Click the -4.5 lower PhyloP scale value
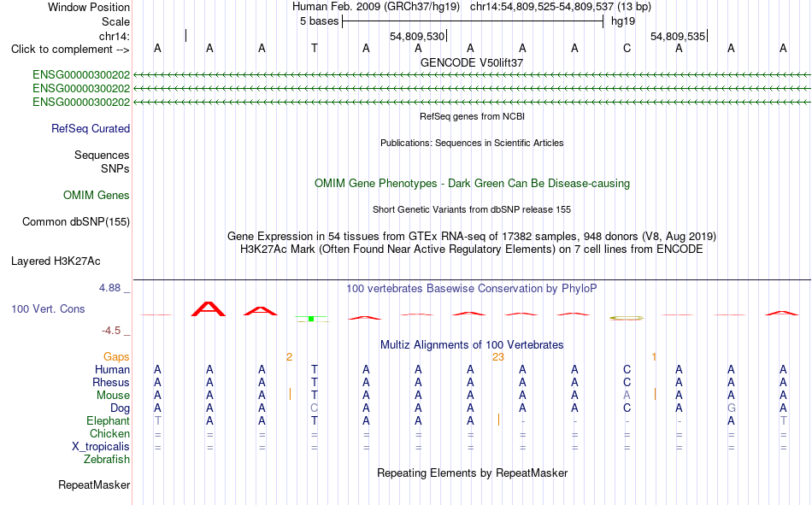 tap(111, 331)
